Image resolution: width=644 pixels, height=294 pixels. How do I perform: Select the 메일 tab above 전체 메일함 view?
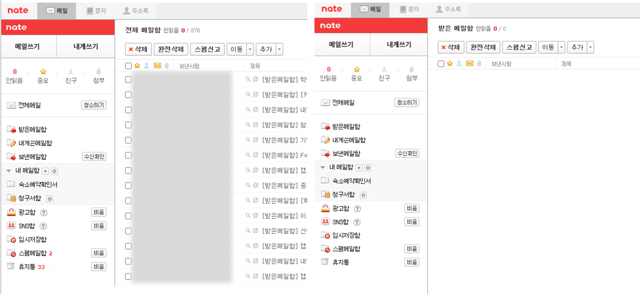click(57, 10)
